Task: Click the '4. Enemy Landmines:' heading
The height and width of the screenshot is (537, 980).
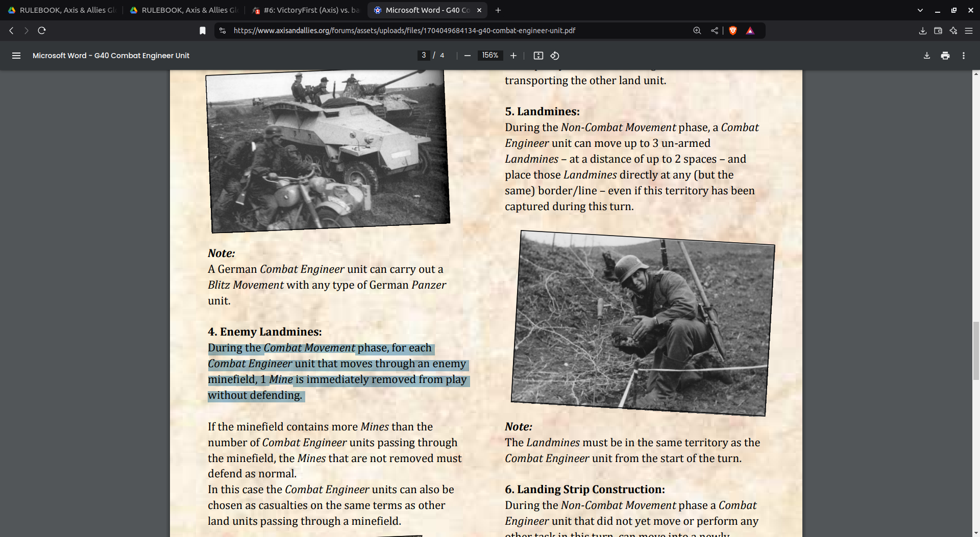Action: [264, 332]
